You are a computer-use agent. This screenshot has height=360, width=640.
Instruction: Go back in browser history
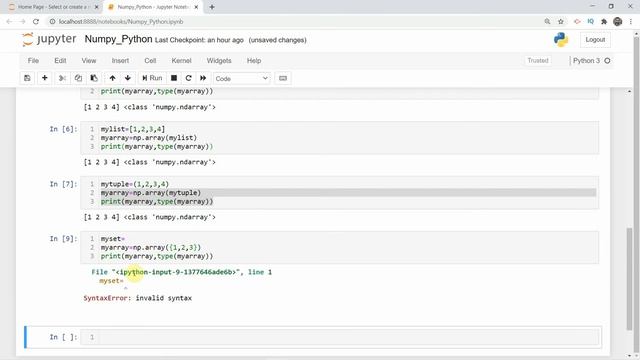pyautogui.click(x=9, y=22)
